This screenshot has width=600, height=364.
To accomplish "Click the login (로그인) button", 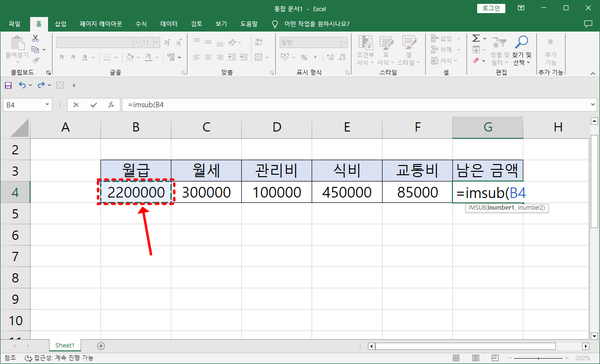I will click(x=491, y=8).
